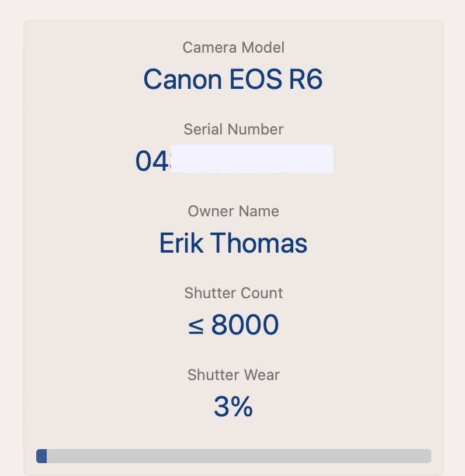465x476 pixels.
Task: Select the Erik Thomas owner name
Action: point(233,243)
